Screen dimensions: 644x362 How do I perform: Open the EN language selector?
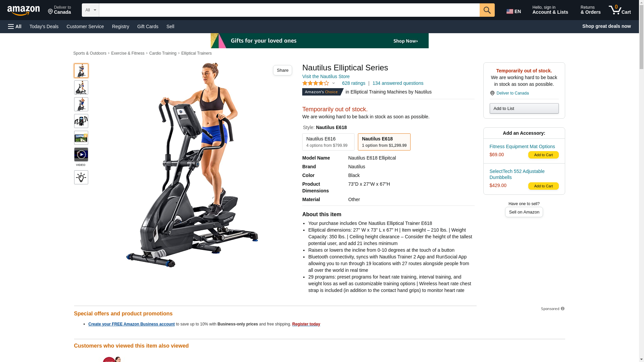tap(514, 11)
